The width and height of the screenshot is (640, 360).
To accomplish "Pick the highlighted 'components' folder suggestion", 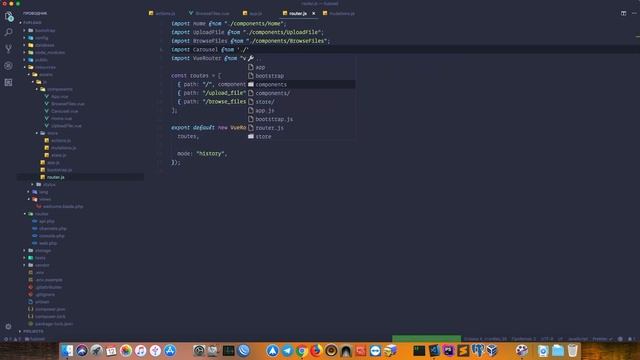I will click(301, 84).
